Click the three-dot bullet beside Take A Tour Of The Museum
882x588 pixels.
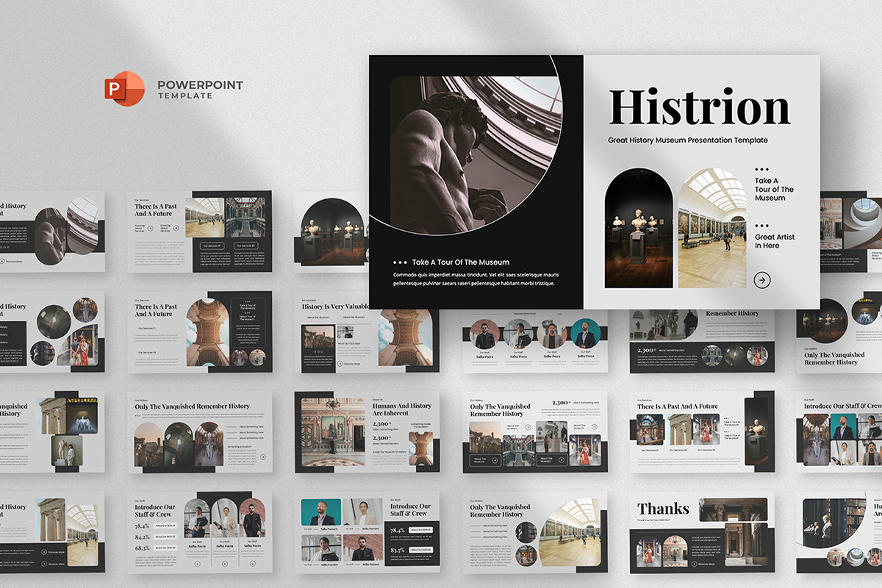[400, 262]
